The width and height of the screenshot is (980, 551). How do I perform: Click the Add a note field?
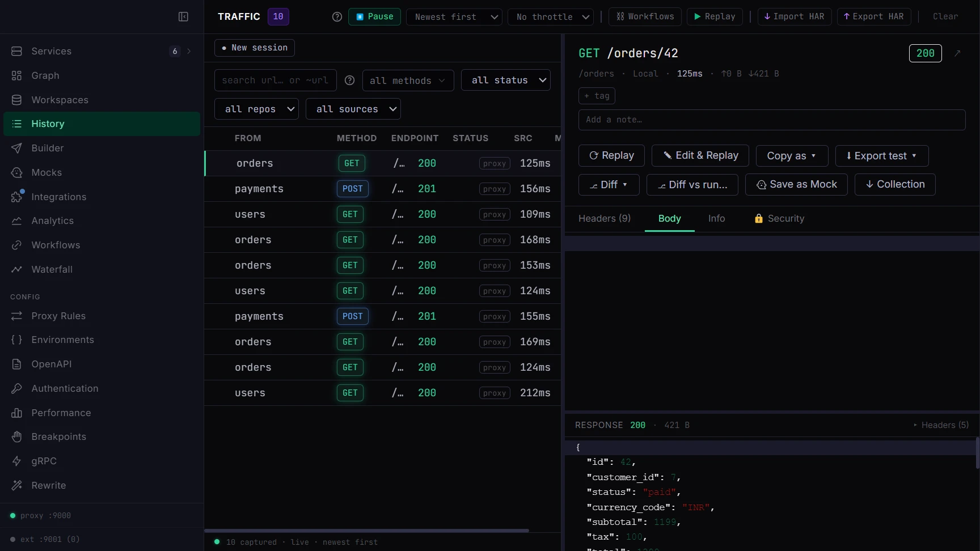point(772,120)
